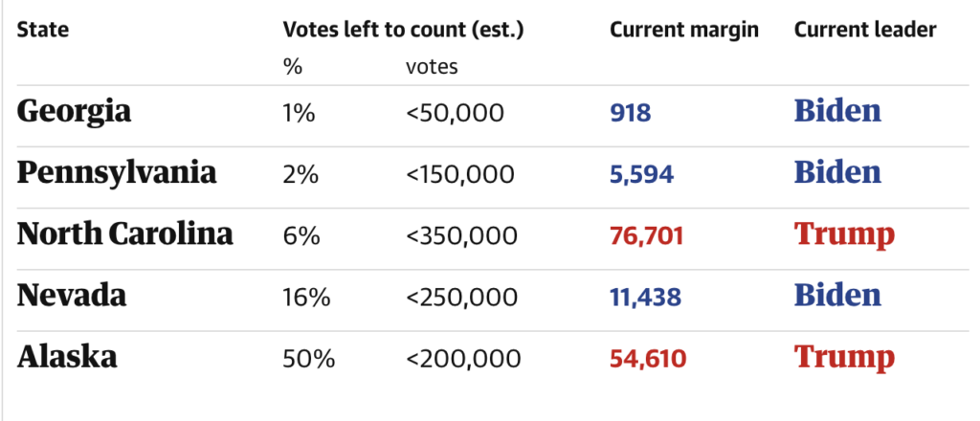Screen dimensions: 980x421
Task: Click Biden leader label in Georgia row
Action: pyautogui.click(x=837, y=112)
